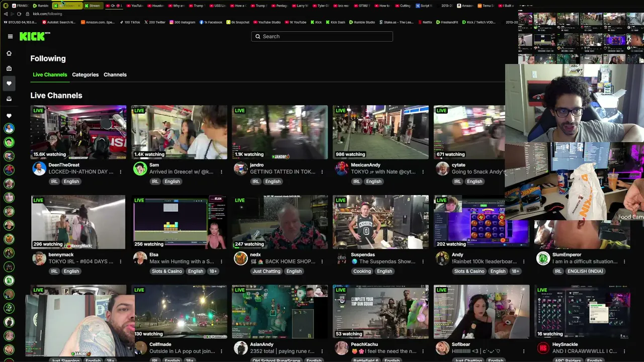Open MexicanAndy's channel avatar
This screenshot has height=362, width=644.
coord(342,168)
